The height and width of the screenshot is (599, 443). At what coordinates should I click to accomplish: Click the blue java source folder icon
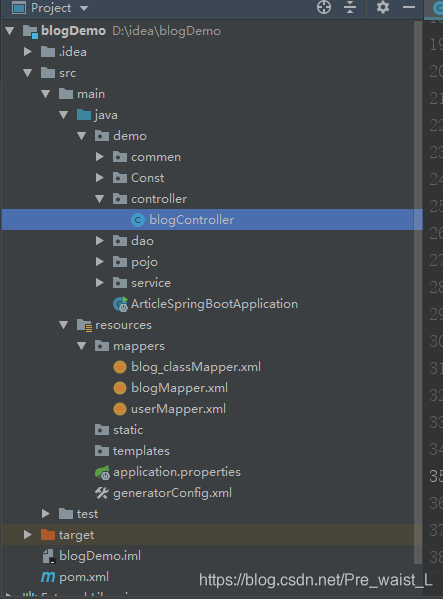point(84,115)
